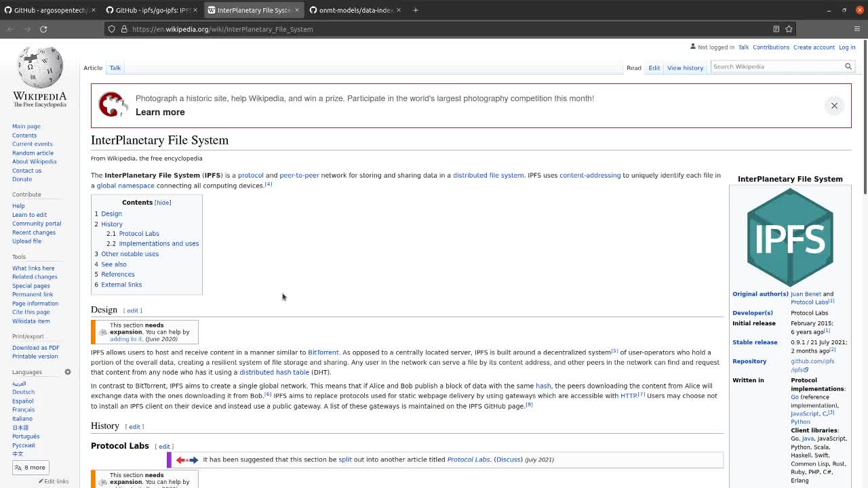Click the shield tracking protection icon
Image resolution: width=868 pixels, height=488 pixels.
pyautogui.click(x=112, y=29)
